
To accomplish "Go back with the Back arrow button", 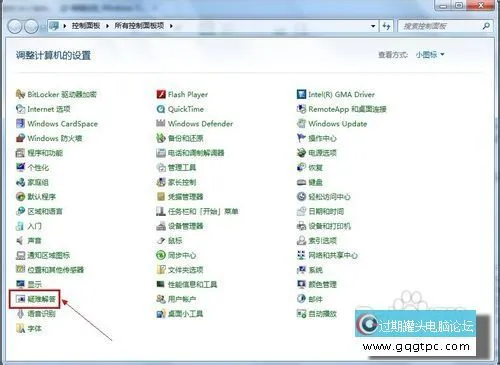I will [15, 26].
